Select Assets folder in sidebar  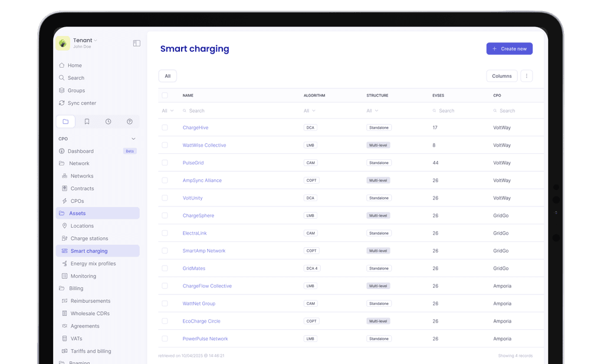point(98,214)
